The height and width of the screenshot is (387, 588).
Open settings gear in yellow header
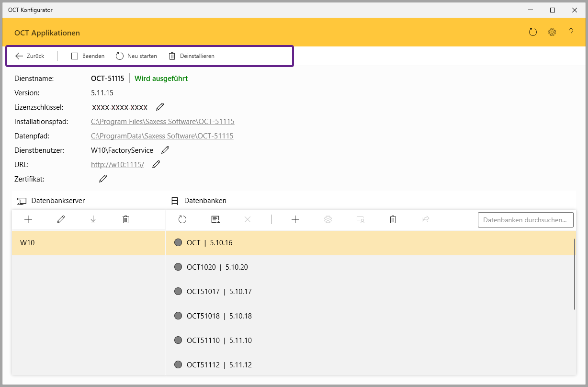coord(552,33)
